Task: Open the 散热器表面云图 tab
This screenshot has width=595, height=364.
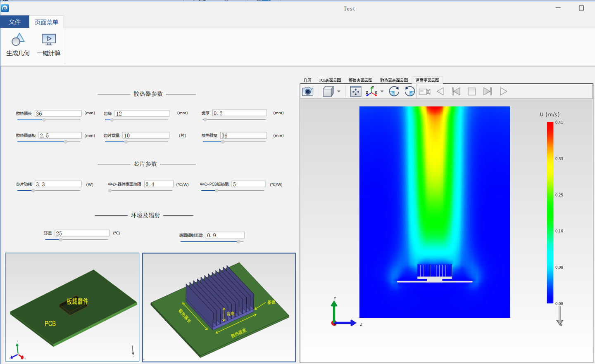Action: pos(394,80)
